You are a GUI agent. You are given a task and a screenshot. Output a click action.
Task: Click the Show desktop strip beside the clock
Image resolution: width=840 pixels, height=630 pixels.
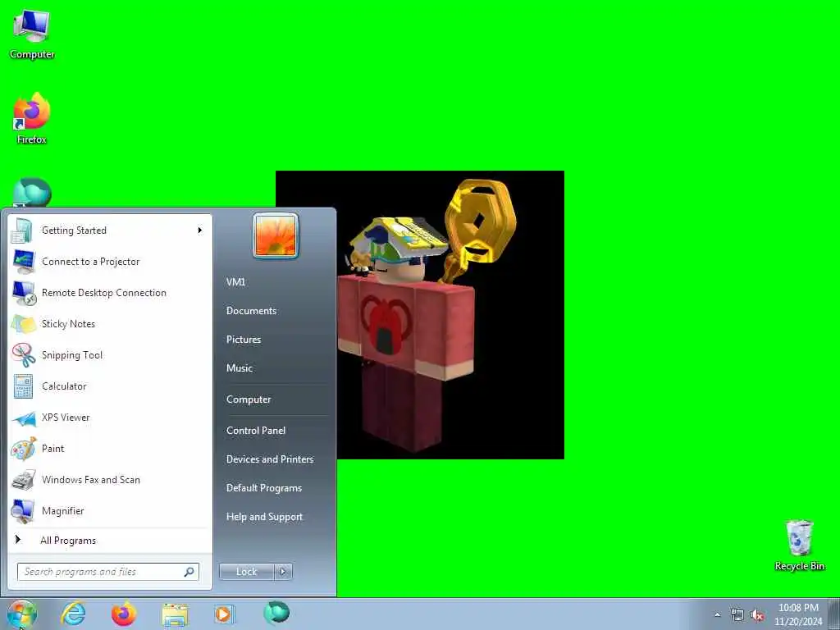click(834, 614)
